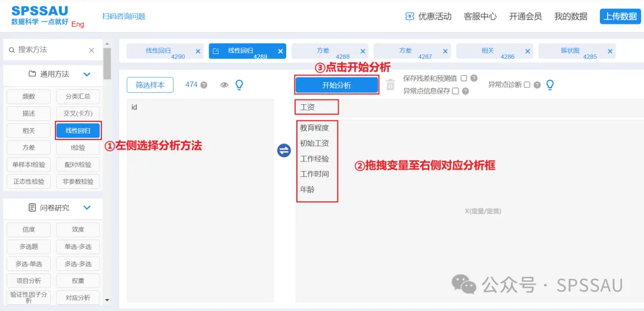
Task: Collapse the 通用方法 section
Action: [x=86, y=74]
